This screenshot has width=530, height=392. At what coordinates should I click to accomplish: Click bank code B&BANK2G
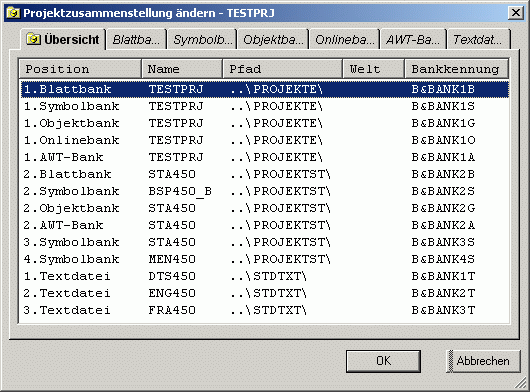tap(443, 208)
